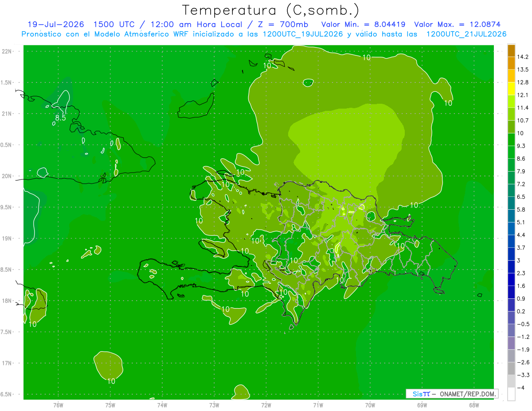Pick the yellow swatch between 12.1 and 12.8

[x=511, y=89]
